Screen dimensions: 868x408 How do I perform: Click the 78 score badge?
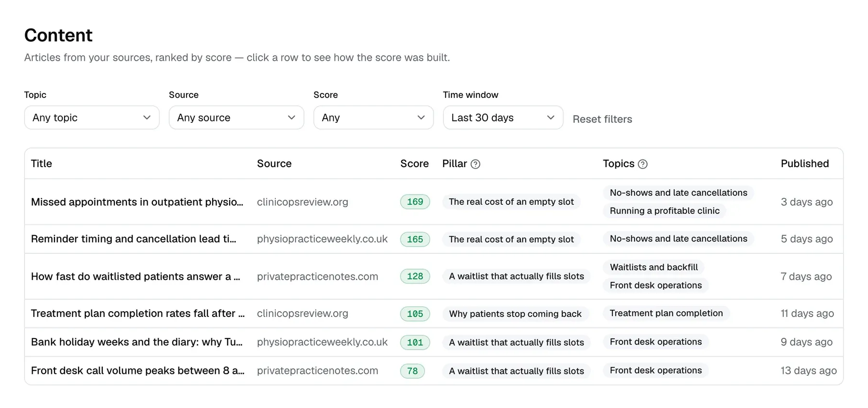tap(412, 371)
